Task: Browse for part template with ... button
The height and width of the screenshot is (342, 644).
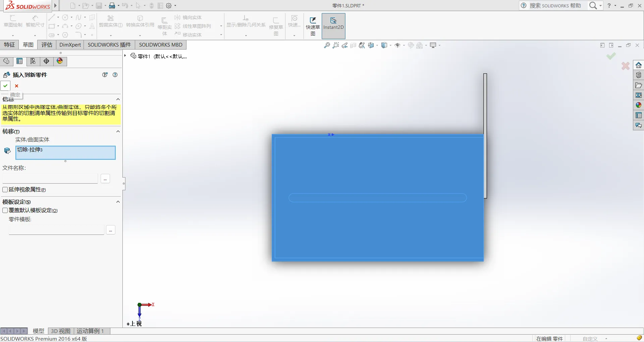Action: point(111,230)
